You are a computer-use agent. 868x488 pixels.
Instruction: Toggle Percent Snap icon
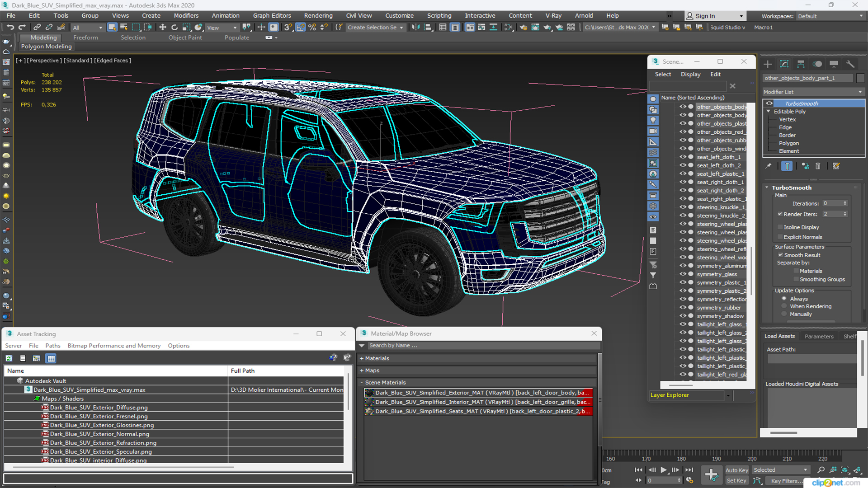click(x=312, y=28)
